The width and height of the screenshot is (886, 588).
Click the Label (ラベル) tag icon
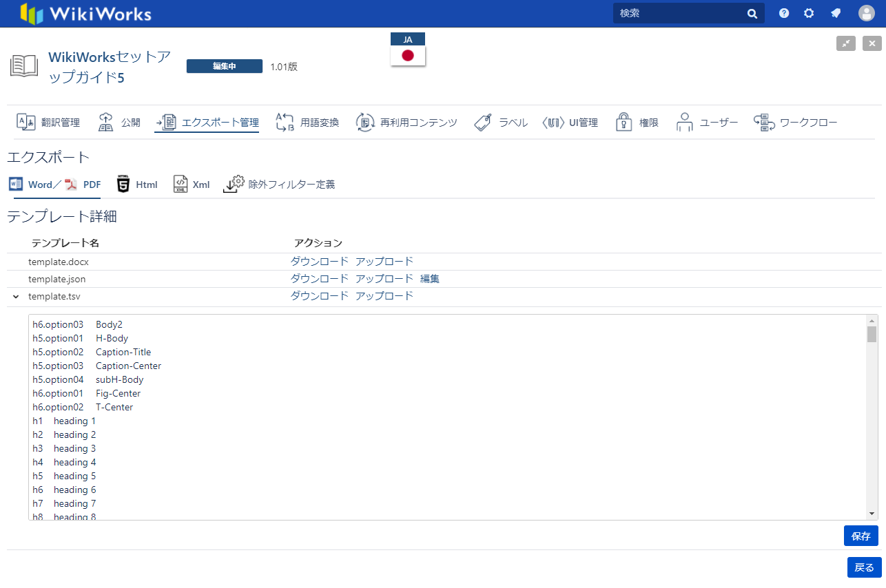coord(483,123)
